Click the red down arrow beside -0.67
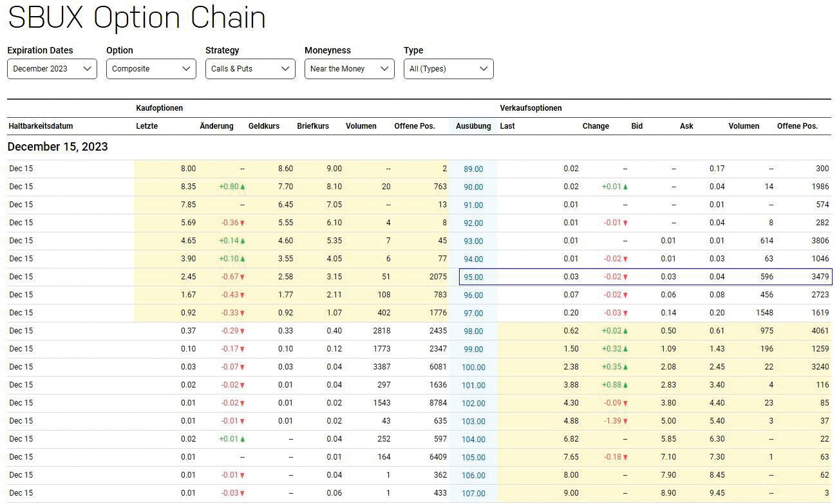The width and height of the screenshot is (839, 504). pos(243,277)
